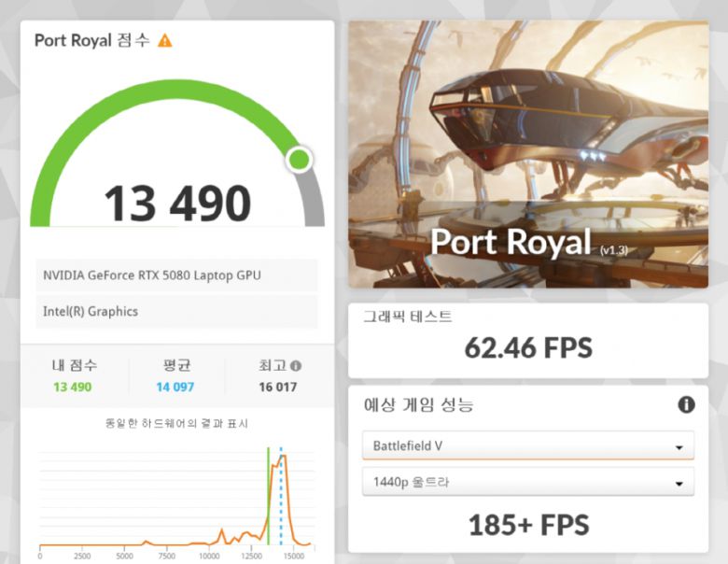Open the Port Royal banner image
The image size is (728, 564).
pyautogui.click(x=527, y=154)
